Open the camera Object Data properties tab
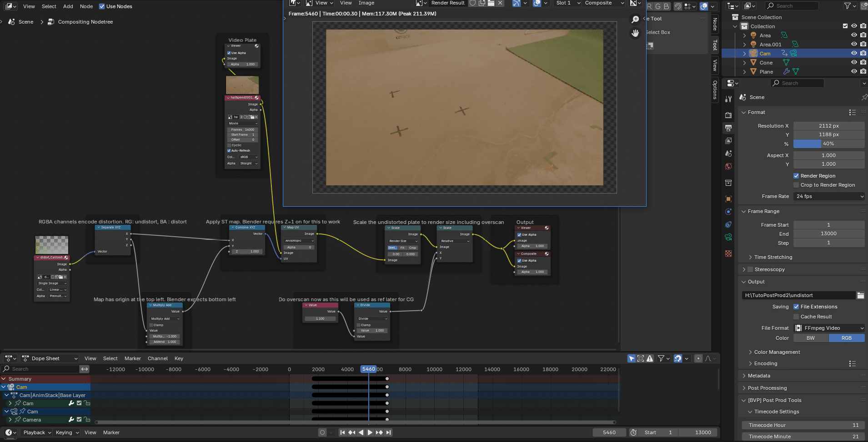The image size is (868, 442). pos(728,237)
